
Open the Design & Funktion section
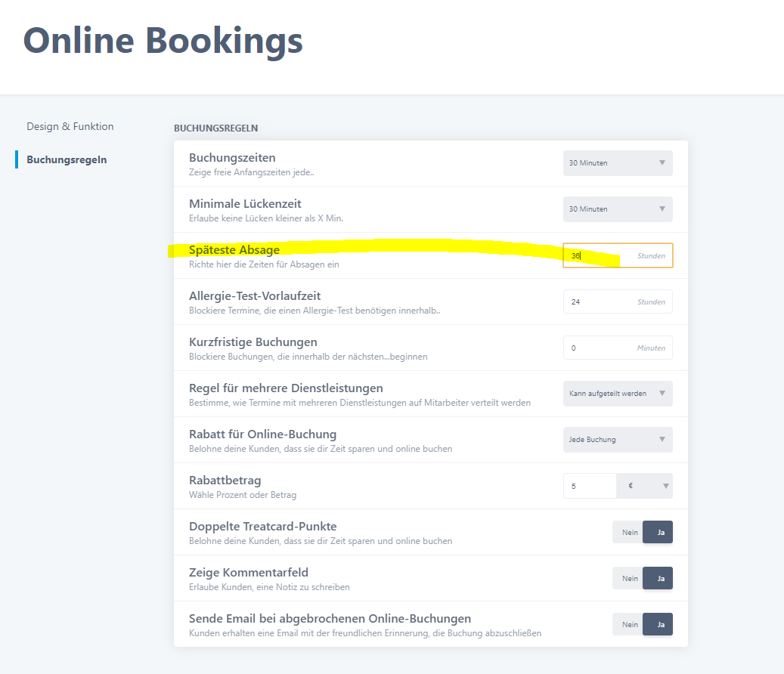point(70,126)
